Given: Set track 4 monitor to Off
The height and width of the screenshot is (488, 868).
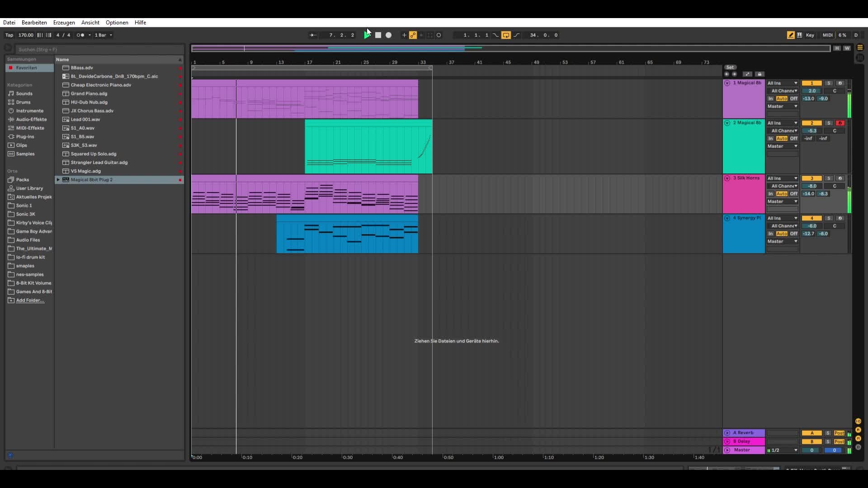Looking at the screenshot, I should pos(793,234).
